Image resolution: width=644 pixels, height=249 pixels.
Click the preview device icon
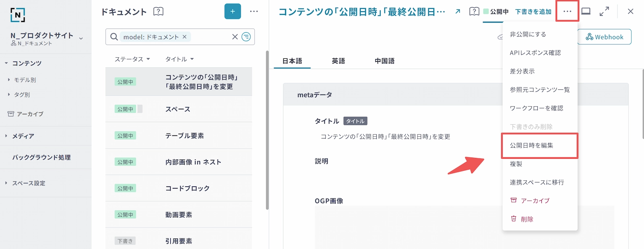pos(586,11)
